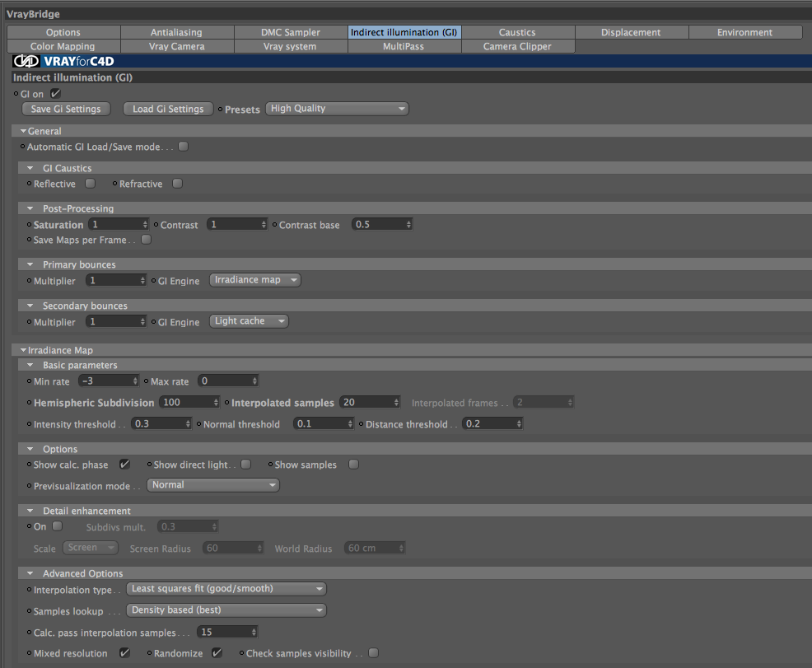The height and width of the screenshot is (668, 812).
Task: Open Primary bounces GI Engine dropdown
Action: [x=255, y=280]
